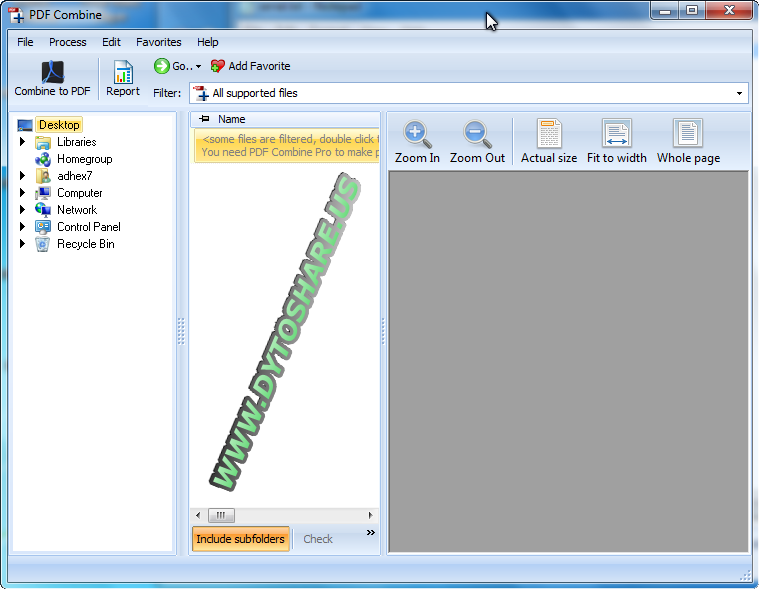Viewport: 760px width, 590px height.
Task: Open the Process menu
Action: [x=67, y=42]
